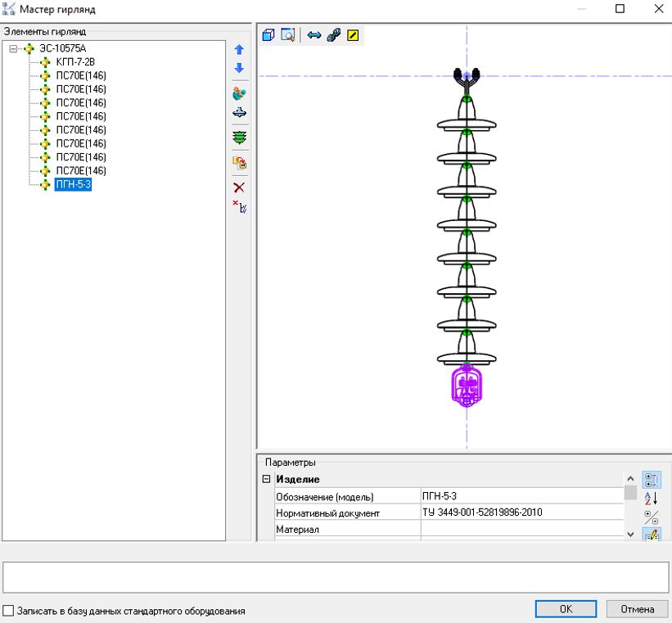Image resolution: width=672 pixels, height=623 pixels.
Task: Enable saving to standard equipment database
Action: click(x=9, y=611)
